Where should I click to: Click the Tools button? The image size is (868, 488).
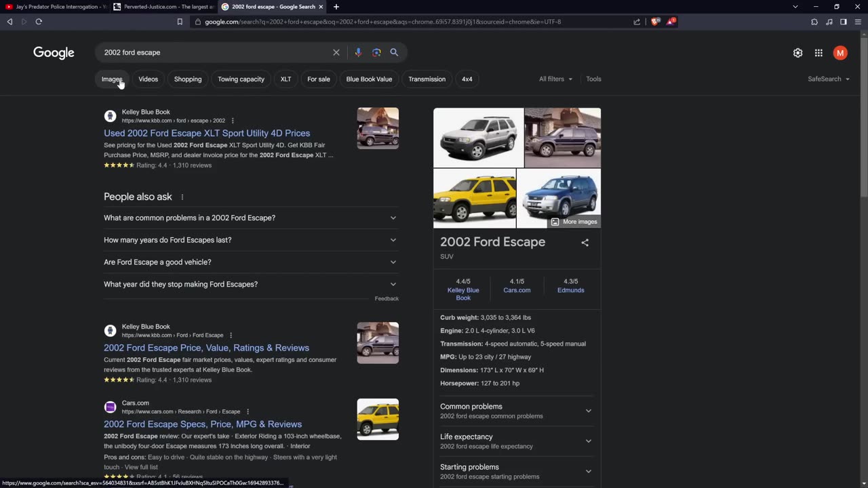pyautogui.click(x=593, y=79)
